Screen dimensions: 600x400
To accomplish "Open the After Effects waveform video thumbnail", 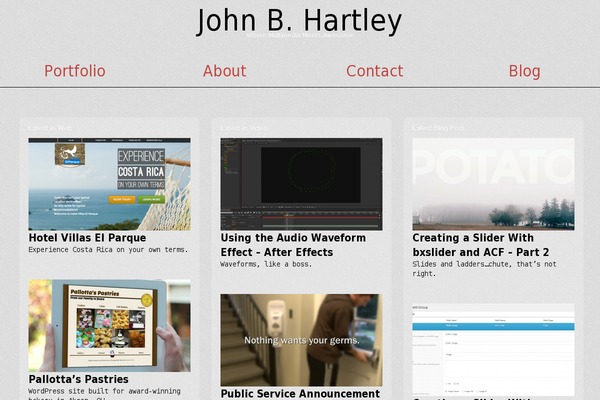I will (301, 184).
